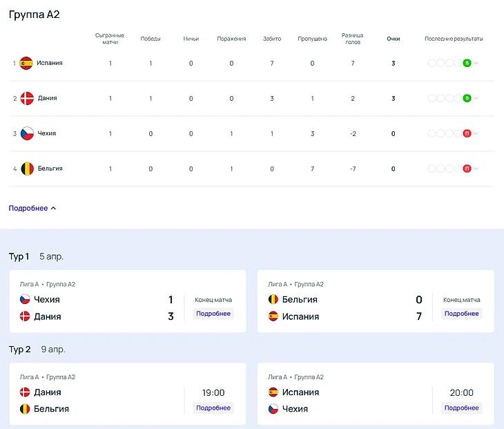
Task: Sort by Очки column header
Action: [x=394, y=39]
